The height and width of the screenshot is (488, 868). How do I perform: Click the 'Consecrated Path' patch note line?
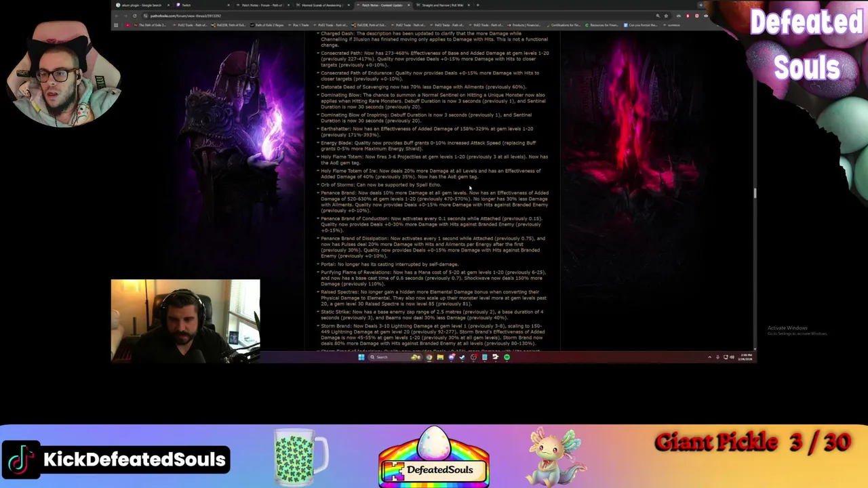click(435, 58)
